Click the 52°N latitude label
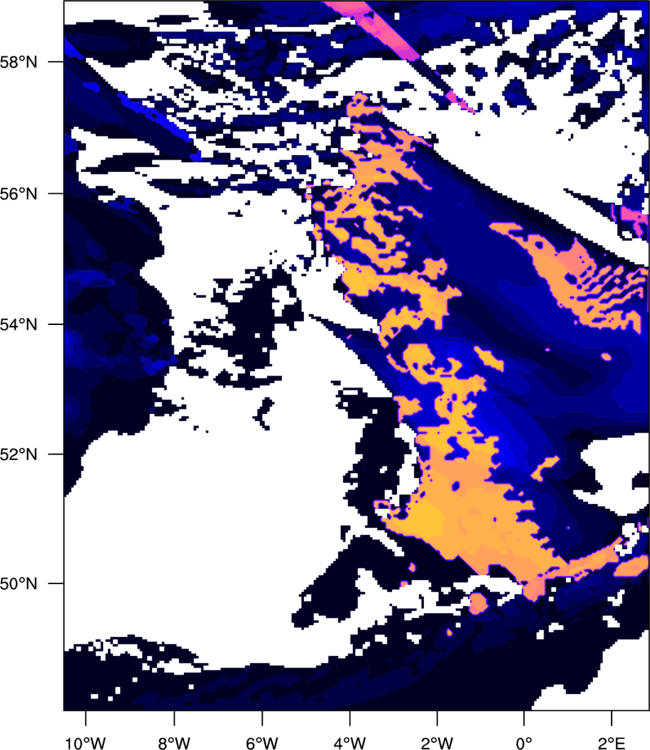Image resolution: width=650 pixels, height=750 pixels. 18,454
